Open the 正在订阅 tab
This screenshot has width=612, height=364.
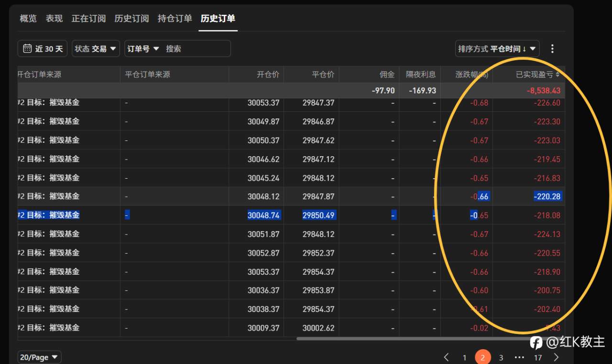[x=88, y=18]
